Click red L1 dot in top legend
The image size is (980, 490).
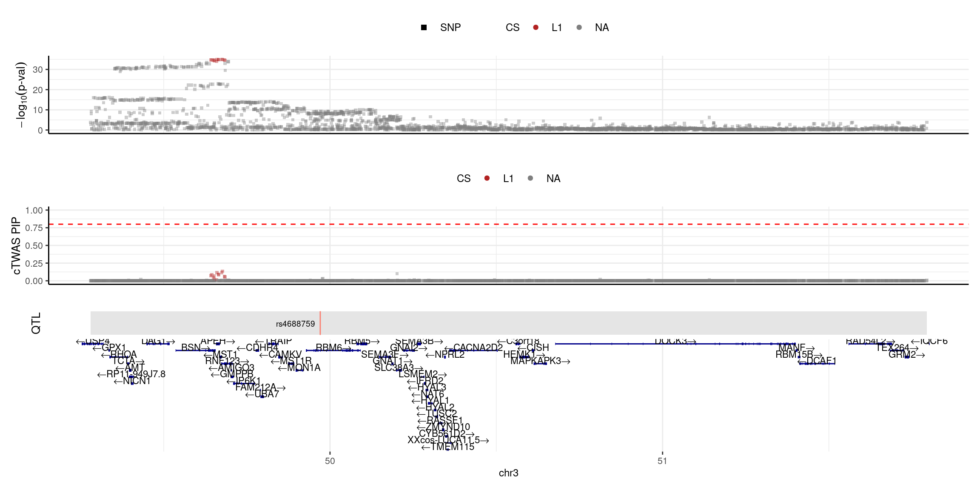point(536,28)
